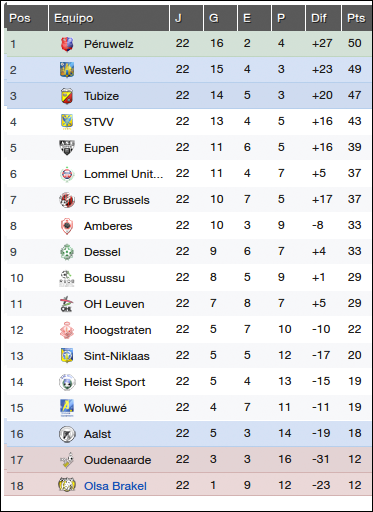Select the Aalst round crest
This screenshot has width=373, height=512.
(x=67, y=434)
